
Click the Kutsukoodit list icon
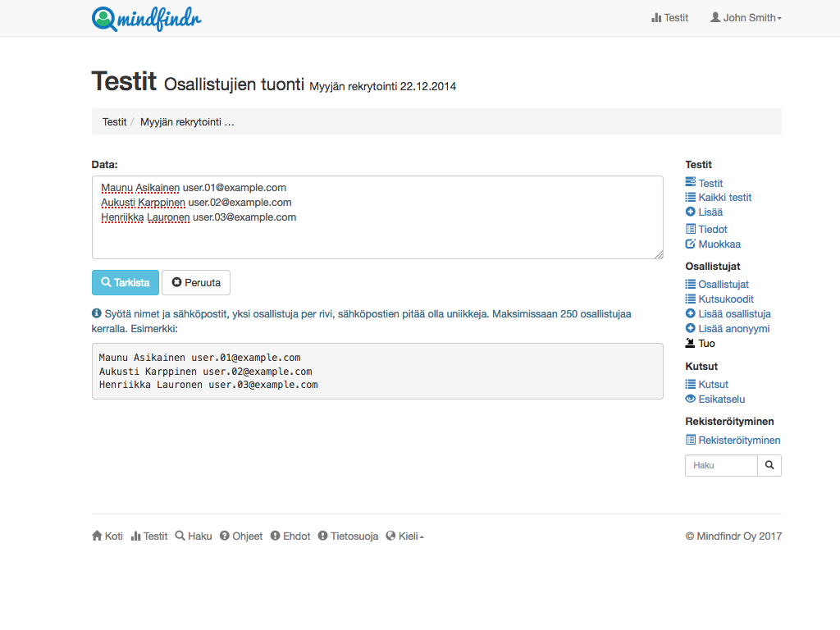(691, 299)
